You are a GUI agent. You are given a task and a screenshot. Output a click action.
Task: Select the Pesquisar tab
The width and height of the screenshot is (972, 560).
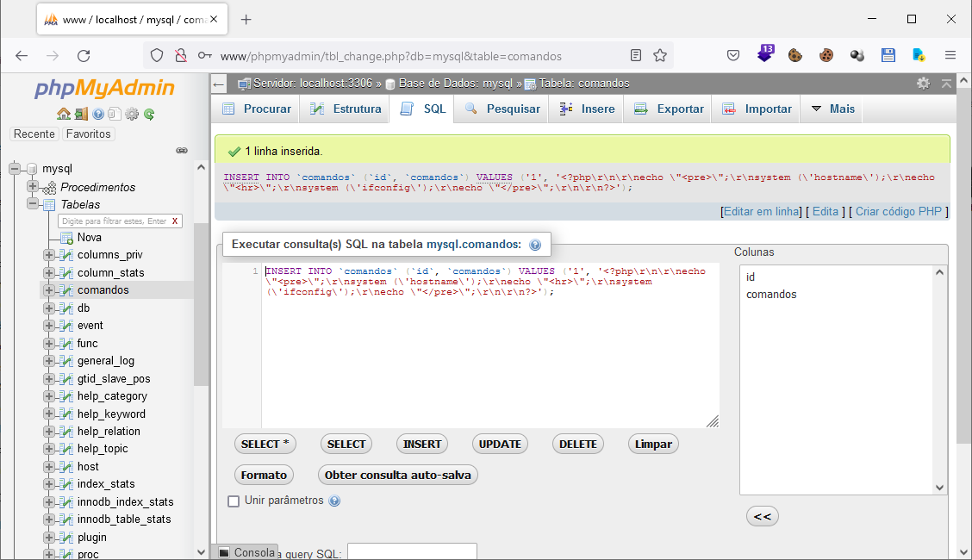[502, 109]
